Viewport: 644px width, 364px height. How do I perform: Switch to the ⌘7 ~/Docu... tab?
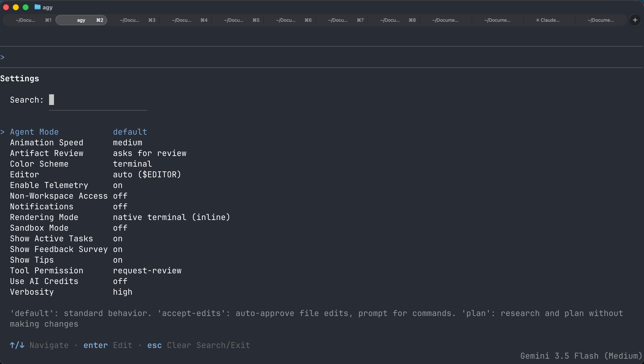(x=342, y=20)
